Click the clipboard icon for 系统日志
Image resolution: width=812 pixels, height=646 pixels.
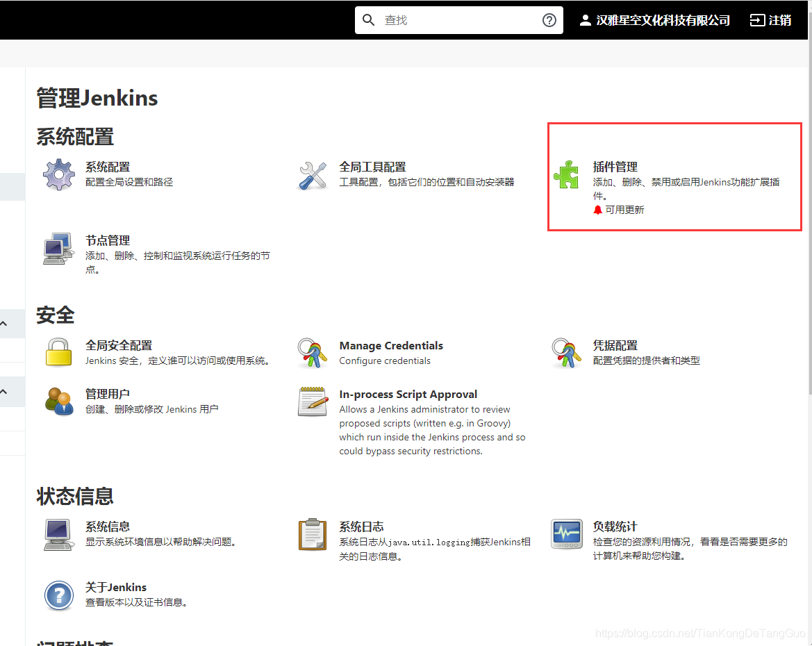pyautogui.click(x=313, y=534)
